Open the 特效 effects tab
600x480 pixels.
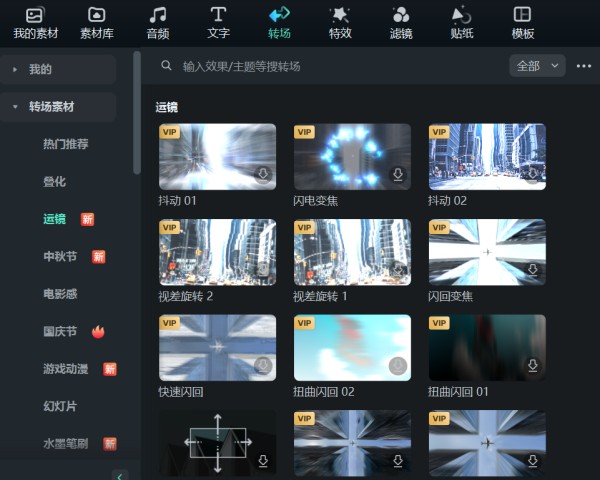pos(340,24)
